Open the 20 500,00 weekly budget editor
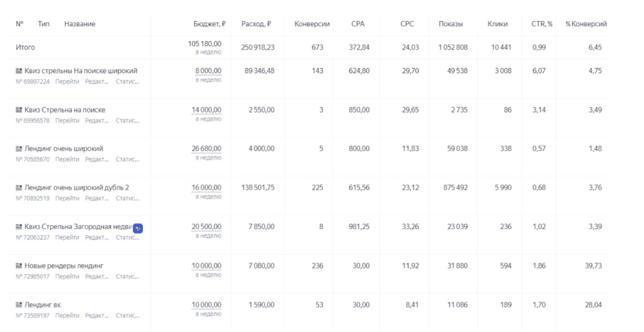 [x=206, y=227]
